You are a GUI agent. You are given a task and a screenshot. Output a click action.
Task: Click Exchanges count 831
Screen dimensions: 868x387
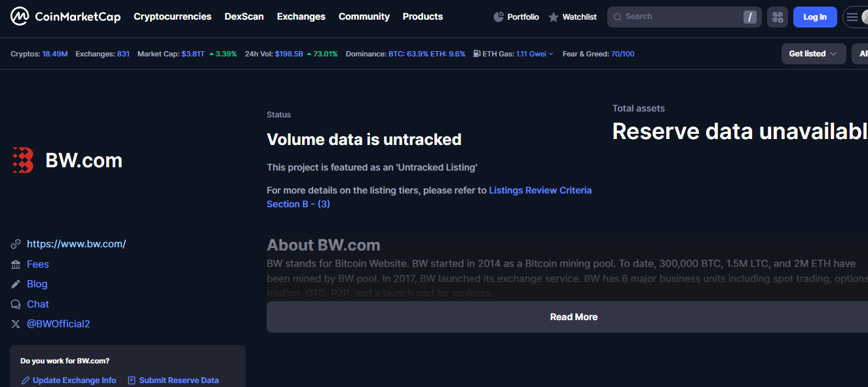coord(123,54)
